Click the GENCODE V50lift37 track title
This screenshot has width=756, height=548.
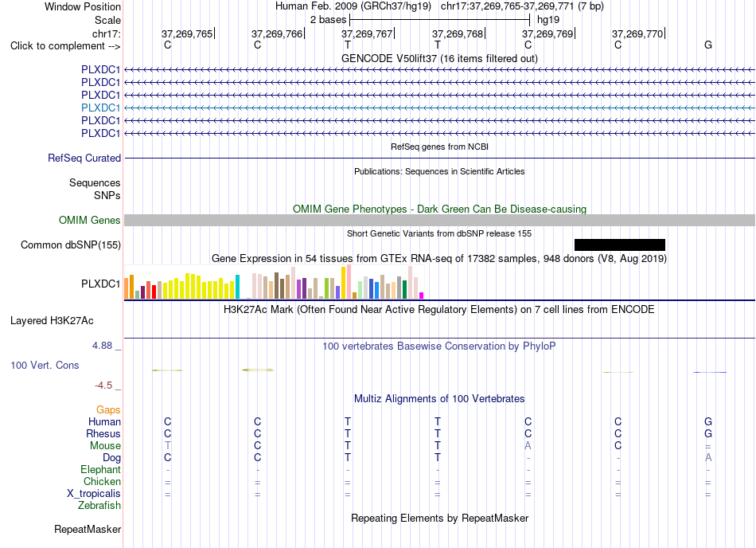tap(439, 58)
